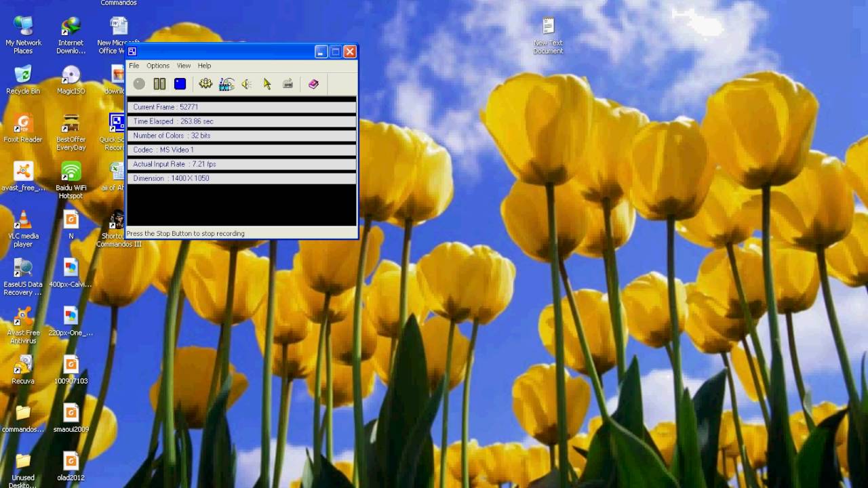Select the Foxit Reader desktop icon
868x488 pixels.
click(23, 129)
